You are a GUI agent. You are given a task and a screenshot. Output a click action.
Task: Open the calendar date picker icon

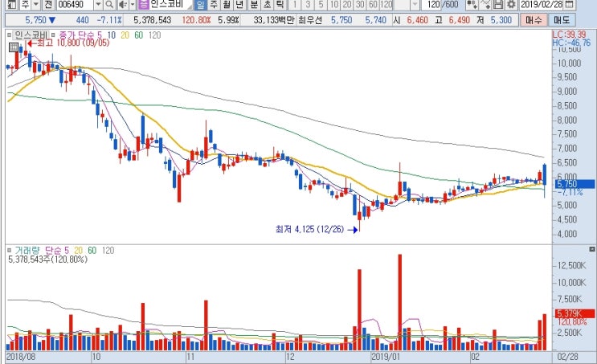[x=569, y=5]
